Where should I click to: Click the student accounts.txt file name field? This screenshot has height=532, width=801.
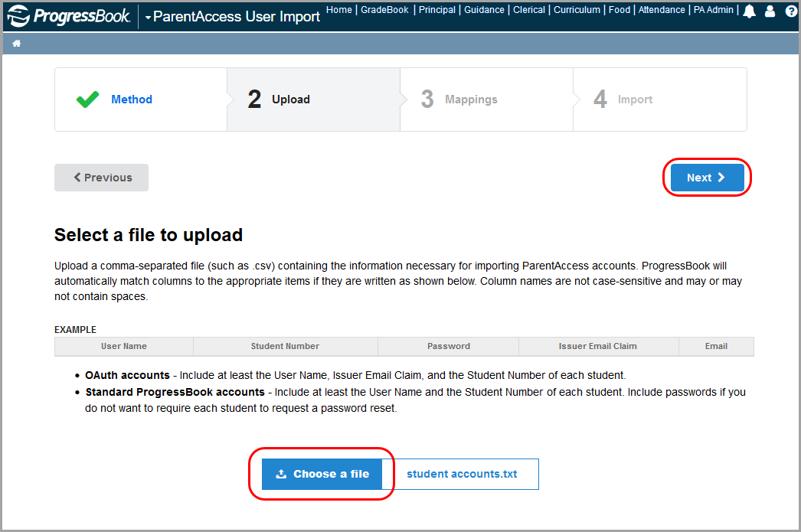(461, 475)
